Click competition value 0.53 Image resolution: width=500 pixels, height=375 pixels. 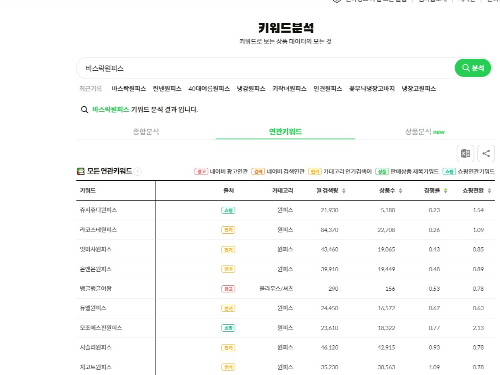[434, 289]
